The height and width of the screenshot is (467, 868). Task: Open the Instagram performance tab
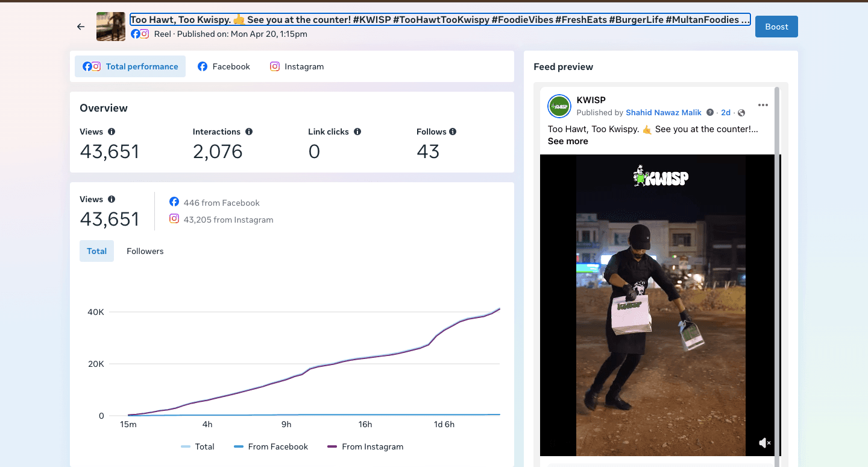pos(297,66)
